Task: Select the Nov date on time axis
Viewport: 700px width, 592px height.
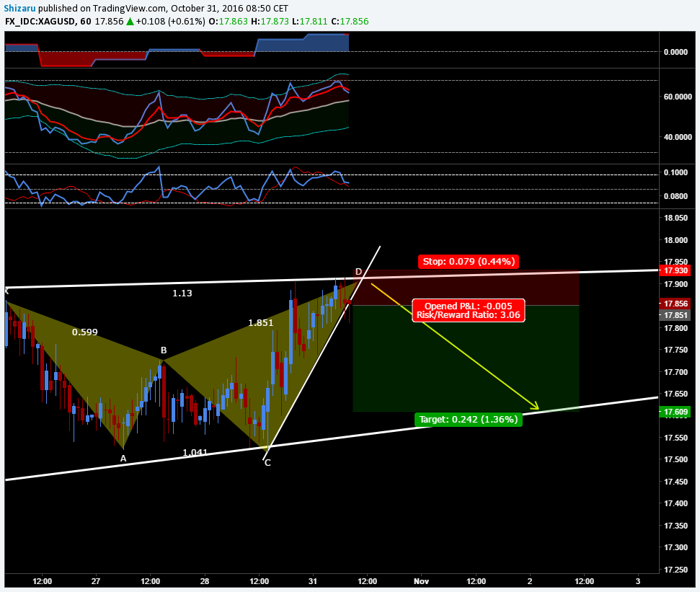Action: point(422,581)
